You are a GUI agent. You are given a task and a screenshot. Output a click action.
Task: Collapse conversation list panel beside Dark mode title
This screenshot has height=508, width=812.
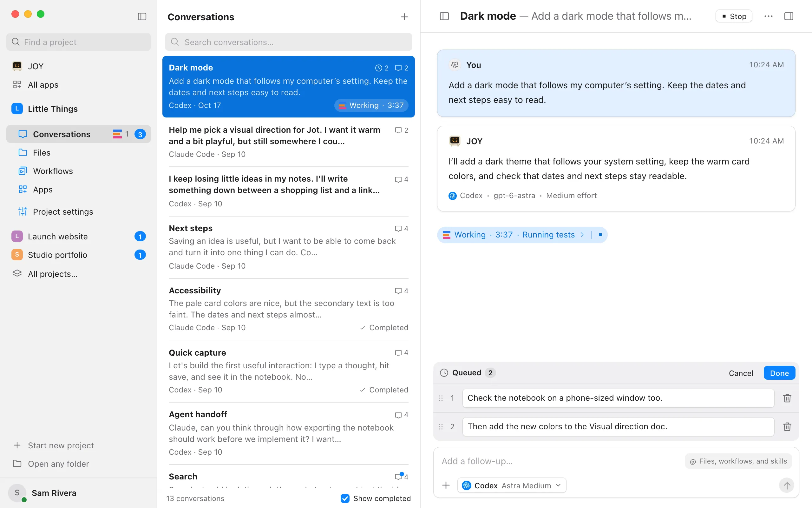444,16
